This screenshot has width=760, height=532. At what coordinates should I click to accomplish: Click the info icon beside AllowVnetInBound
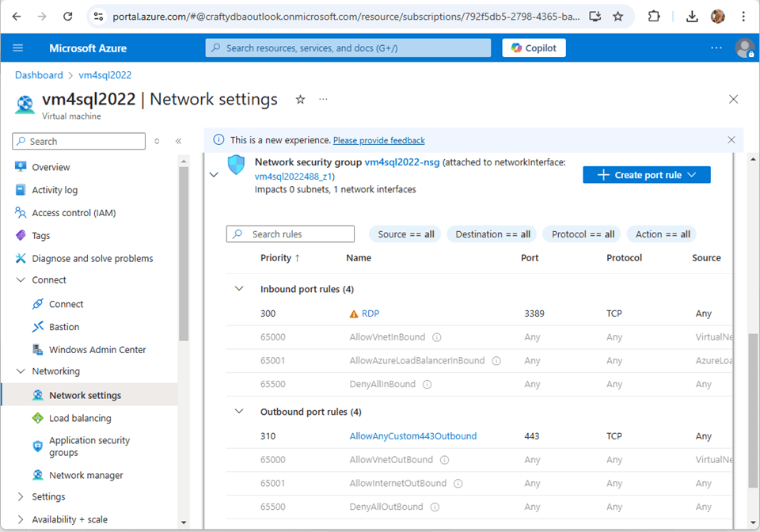tap(437, 337)
